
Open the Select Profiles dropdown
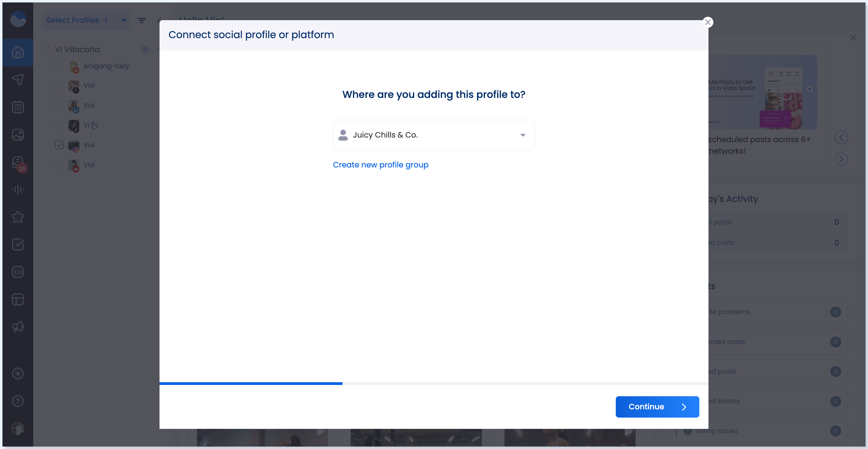pos(86,20)
